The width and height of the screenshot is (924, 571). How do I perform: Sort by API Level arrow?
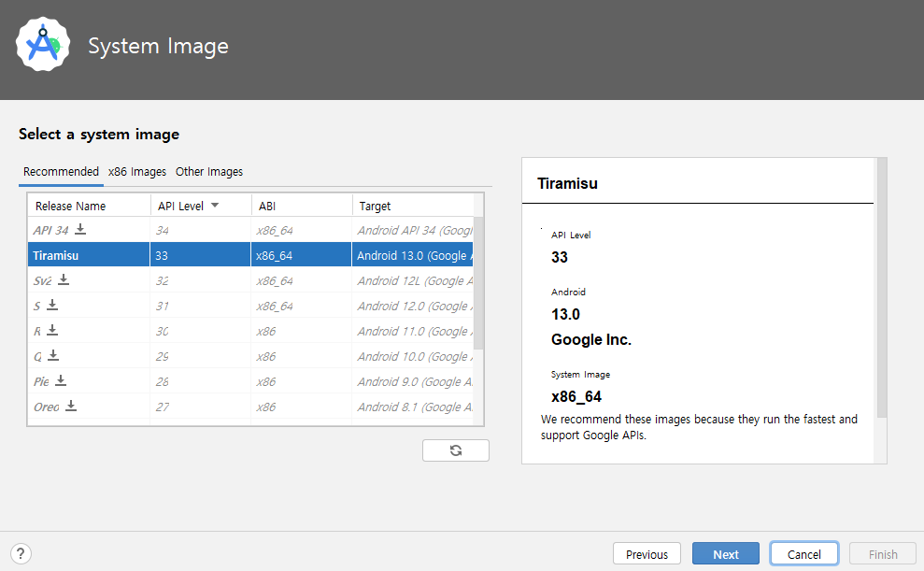point(215,205)
